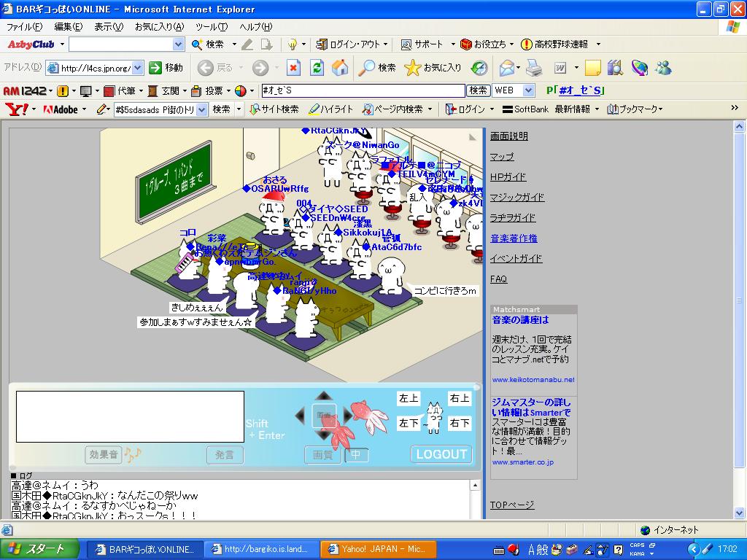Click the Start スタート button
747x560 pixels.
pyautogui.click(x=39, y=549)
